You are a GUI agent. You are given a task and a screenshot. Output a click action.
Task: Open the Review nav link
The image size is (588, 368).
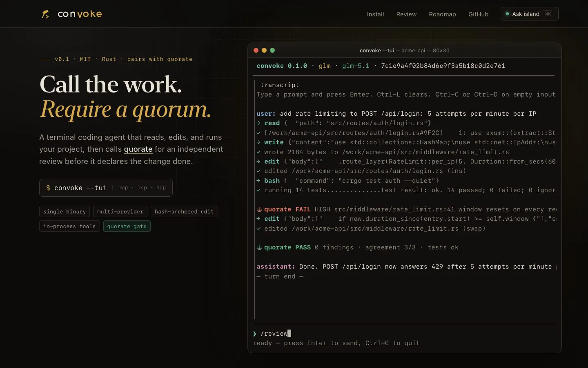[406, 14]
